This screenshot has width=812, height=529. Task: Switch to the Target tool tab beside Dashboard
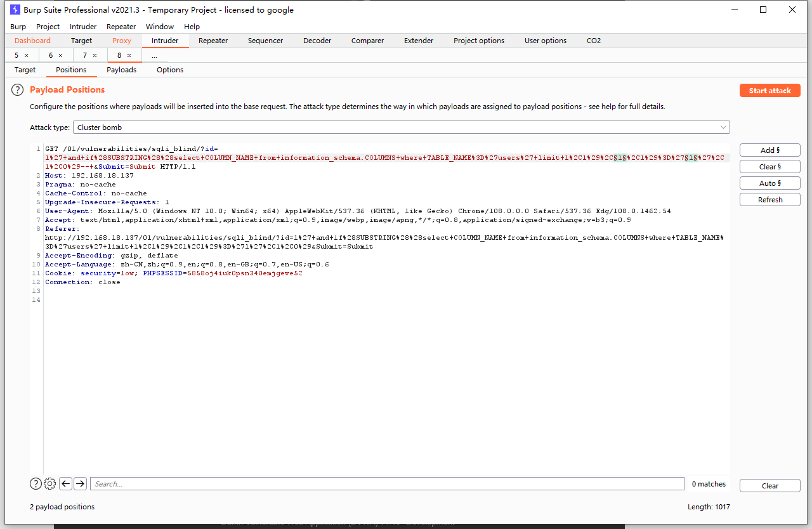[x=81, y=41]
